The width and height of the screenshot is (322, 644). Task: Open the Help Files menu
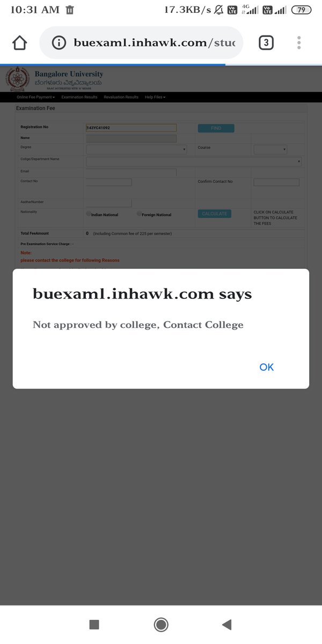pos(155,97)
